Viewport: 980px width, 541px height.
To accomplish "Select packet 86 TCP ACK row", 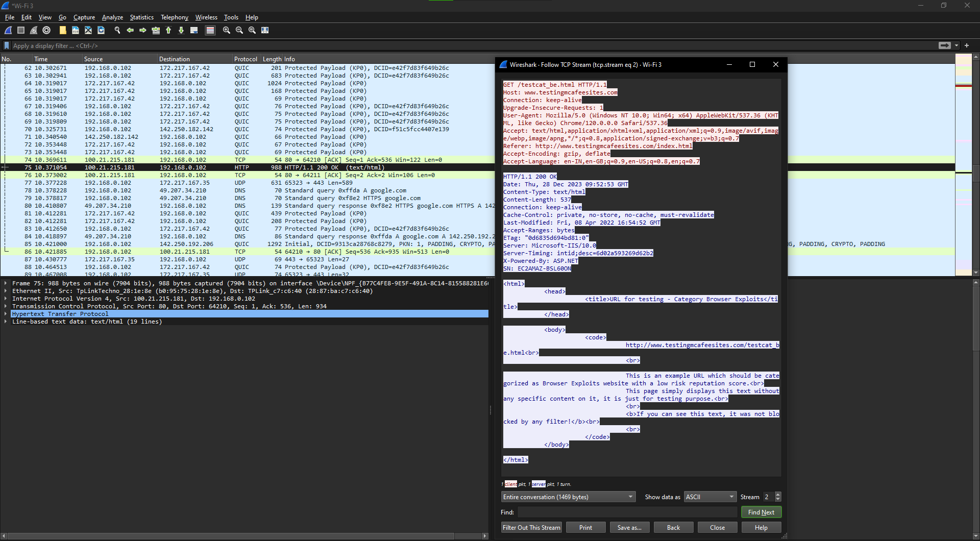I will [248, 252].
